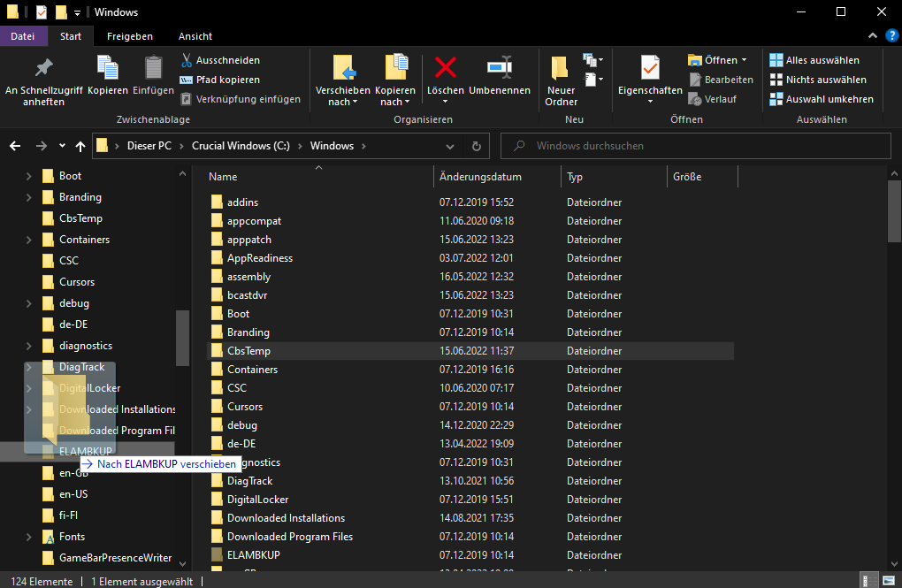Image resolution: width=902 pixels, height=588 pixels.
Task: Expand the Branding tree node
Action: pyautogui.click(x=29, y=197)
